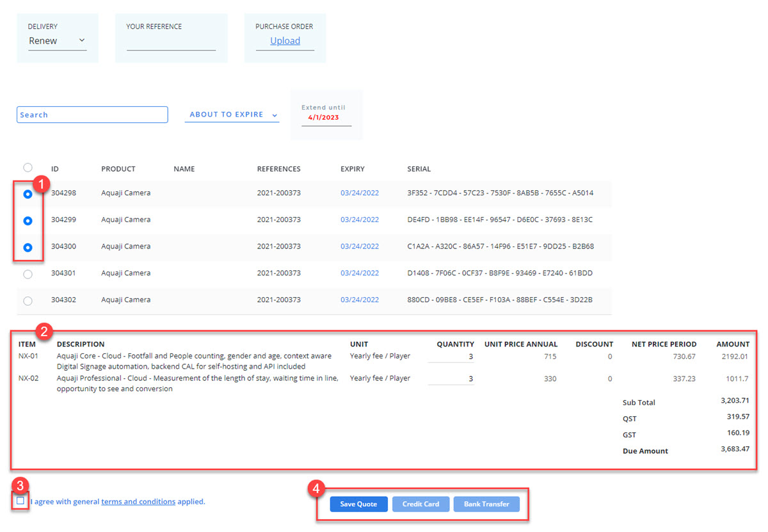Viewport: 768px width, 532px height.
Task: Pay using the Credit Card button
Action: click(420, 504)
